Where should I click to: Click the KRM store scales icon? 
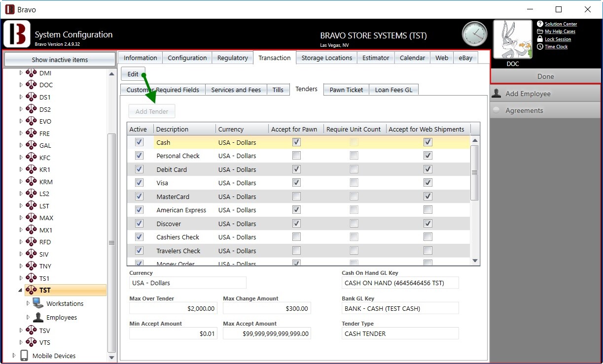[x=31, y=182]
